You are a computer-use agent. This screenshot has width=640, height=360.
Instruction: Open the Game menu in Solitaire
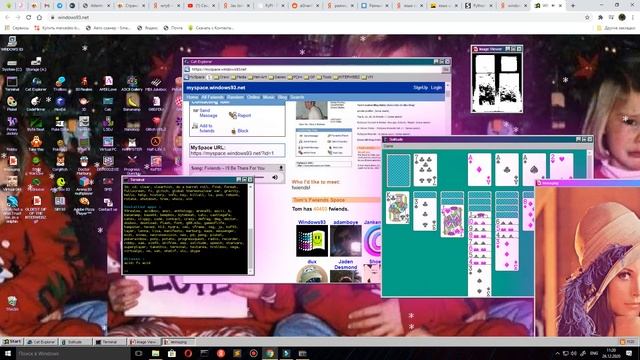389,146
